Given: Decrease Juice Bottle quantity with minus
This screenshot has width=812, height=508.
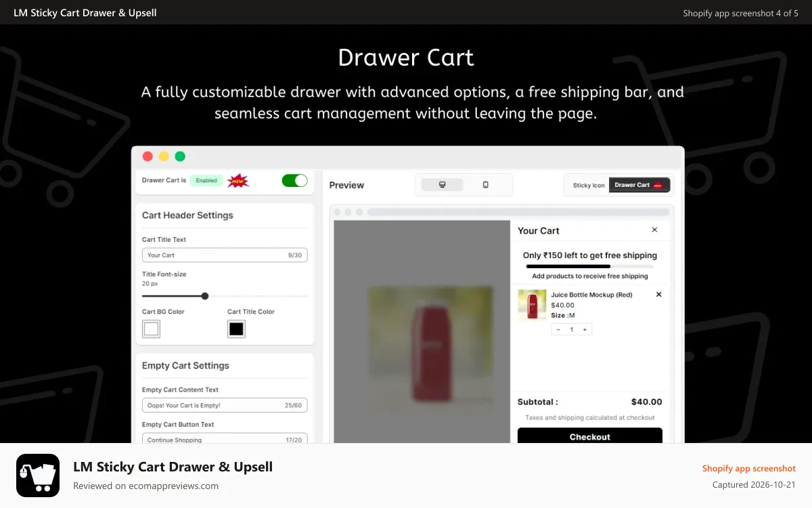Looking at the screenshot, I should (x=558, y=329).
